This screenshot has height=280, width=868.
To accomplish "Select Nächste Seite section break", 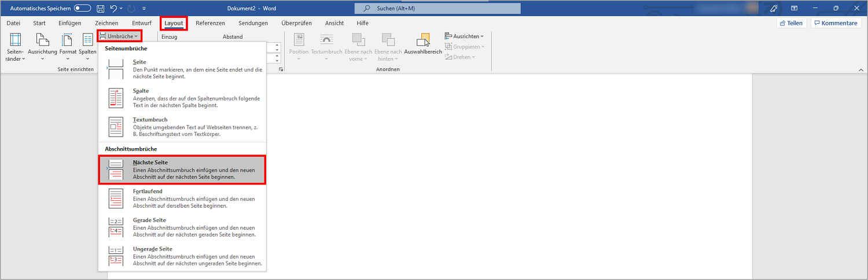I will [182, 170].
